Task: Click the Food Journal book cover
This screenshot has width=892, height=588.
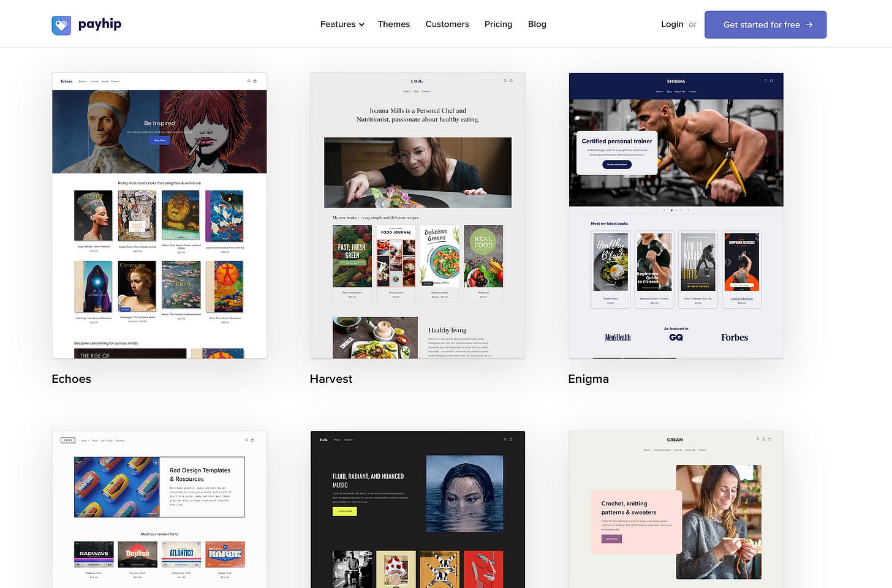Action: pos(396,256)
